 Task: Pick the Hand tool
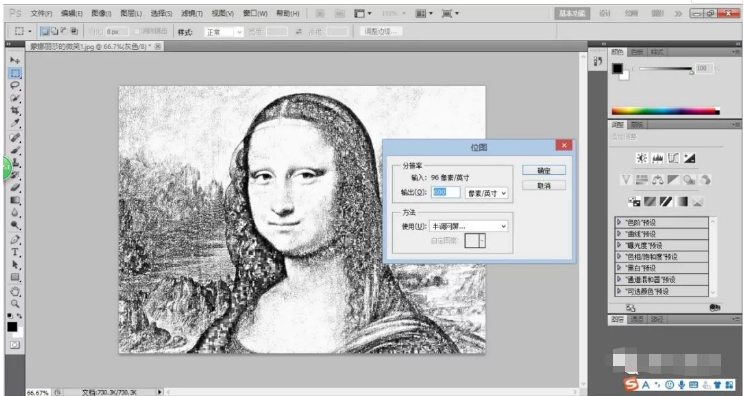(15, 291)
